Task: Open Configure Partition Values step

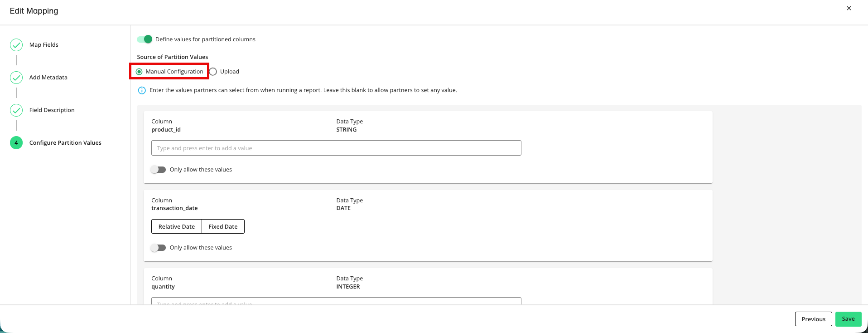Action: (x=65, y=143)
